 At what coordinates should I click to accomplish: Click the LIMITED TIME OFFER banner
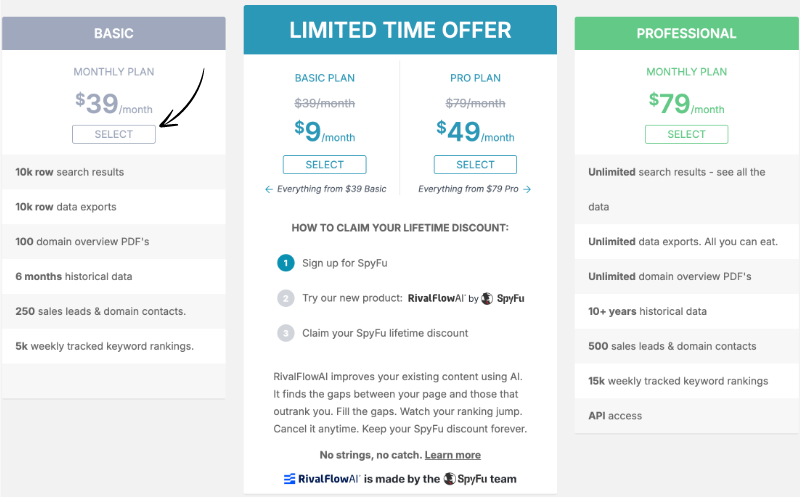[401, 30]
